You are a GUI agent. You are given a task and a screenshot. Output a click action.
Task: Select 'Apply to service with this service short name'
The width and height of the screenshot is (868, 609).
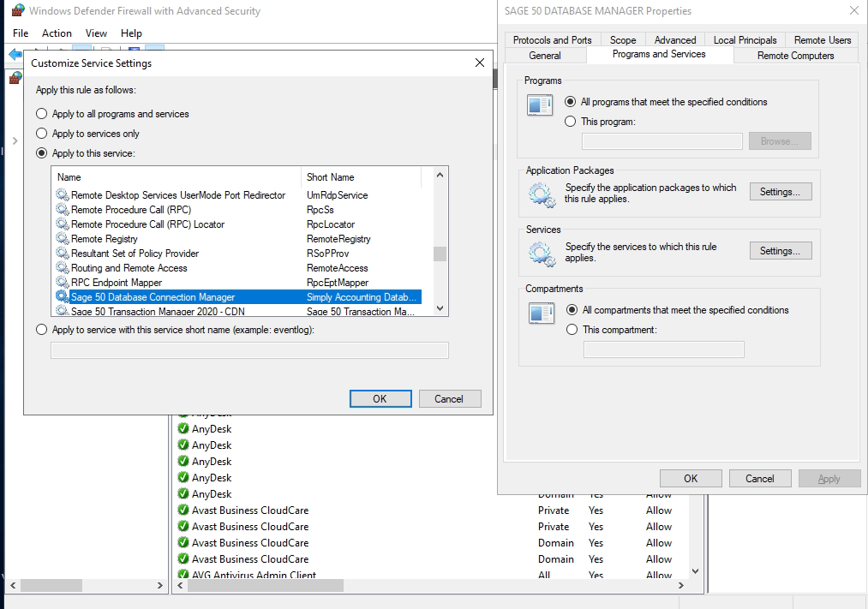(x=41, y=330)
